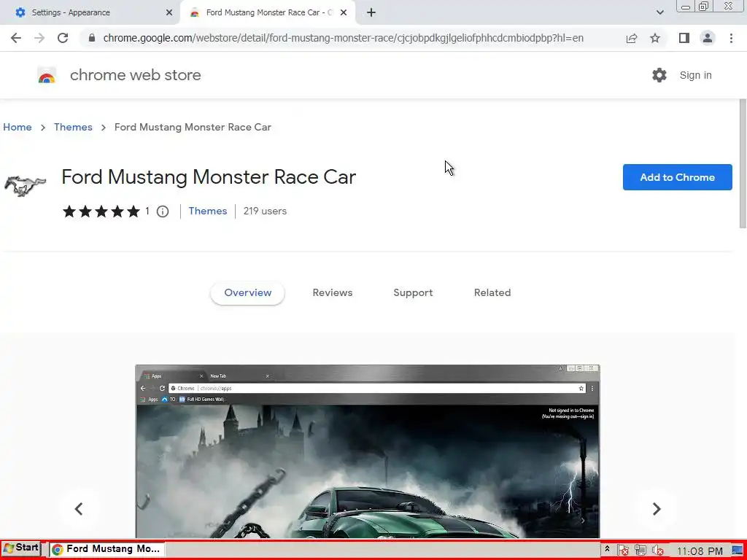
Task: Switch to the Reviews tab
Action: click(x=333, y=293)
